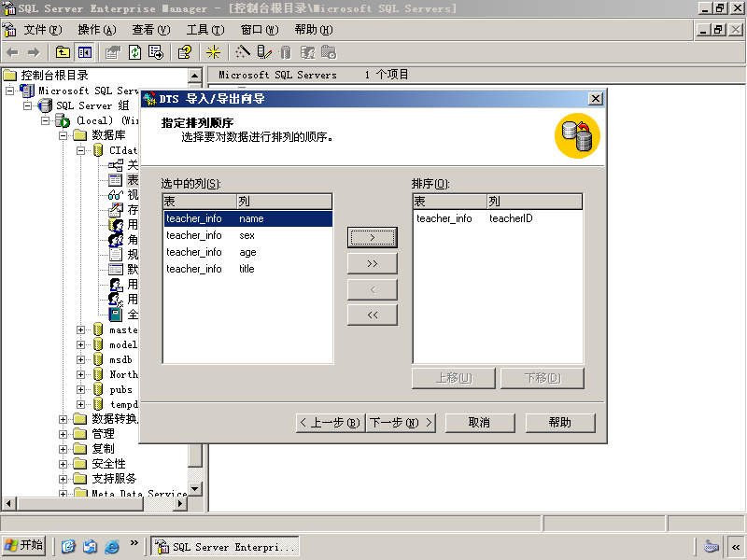Image resolution: width=747 pixels, height=560 pixels.
Task: Select the Views glasses icon in tree
Action: [x=115, y=195]
